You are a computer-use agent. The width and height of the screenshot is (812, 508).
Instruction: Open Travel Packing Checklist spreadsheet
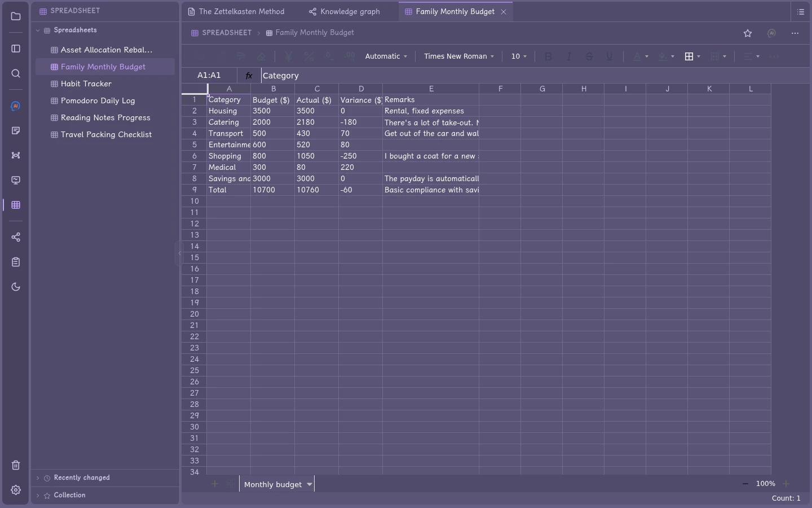(x=105, y=134)
